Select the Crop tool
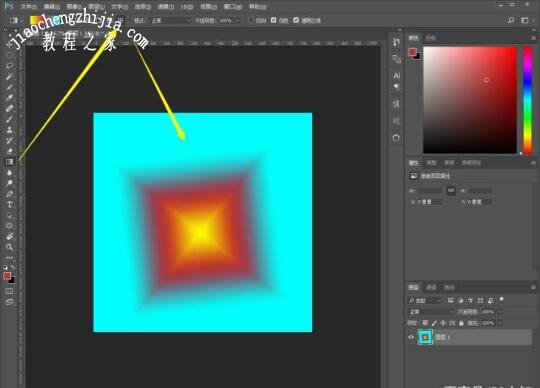This screenshot has height=388, width=540. click(x=9, y=87)
